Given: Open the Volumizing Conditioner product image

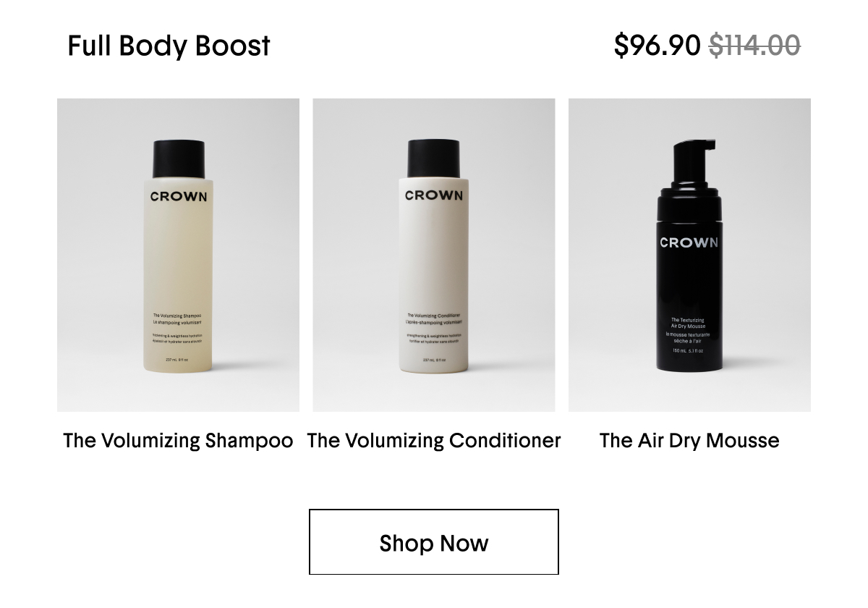Looking at the screenshot, I should click(x=434, y=255).
